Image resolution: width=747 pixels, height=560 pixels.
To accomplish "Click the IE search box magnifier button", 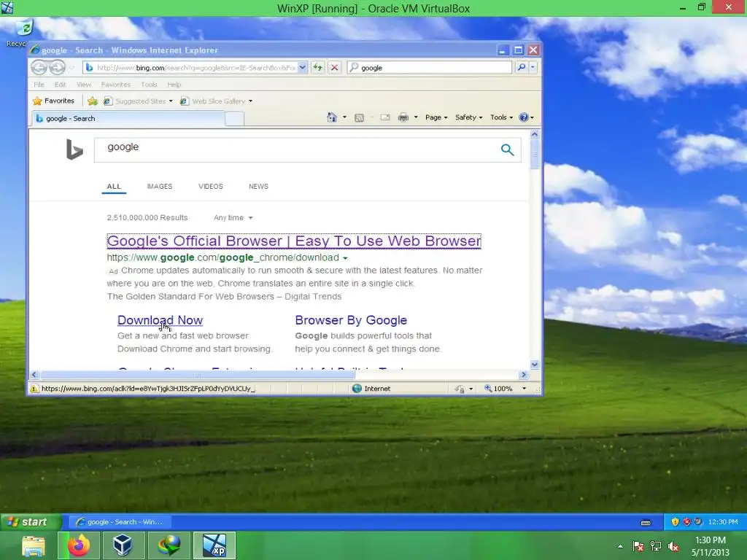I will point(522,68).
